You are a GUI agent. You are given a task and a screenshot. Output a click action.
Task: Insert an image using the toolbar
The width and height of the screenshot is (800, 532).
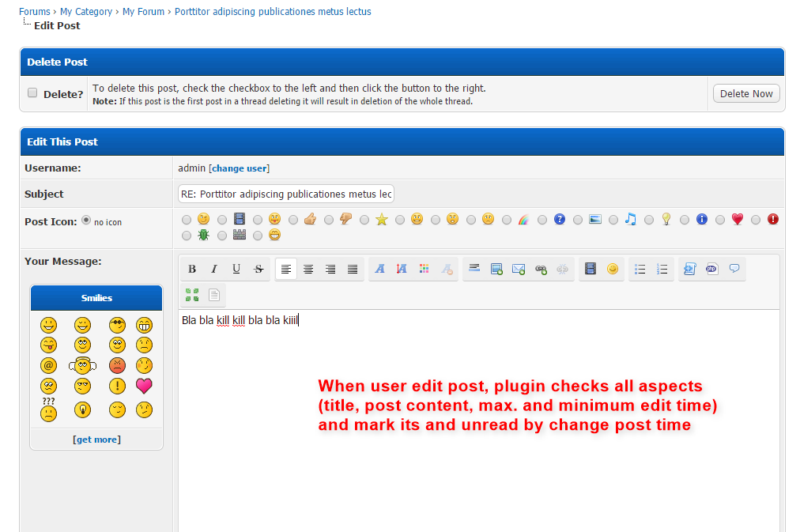[x=496, y=270]
